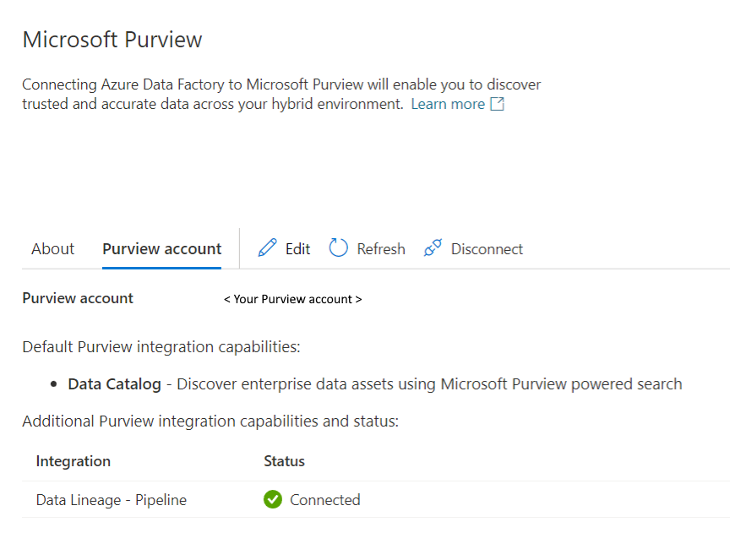Switch to the About tab
This screenshot has height=560, width=730.
pyautogui.click(x=52, y=248)
